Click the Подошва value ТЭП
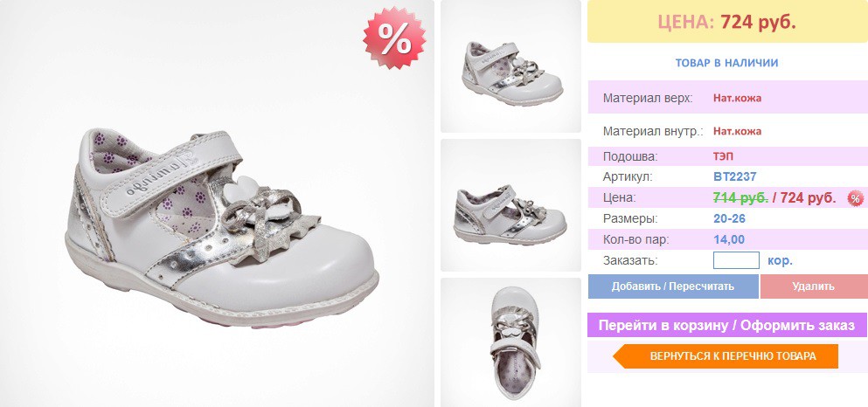 pos(724,156)
